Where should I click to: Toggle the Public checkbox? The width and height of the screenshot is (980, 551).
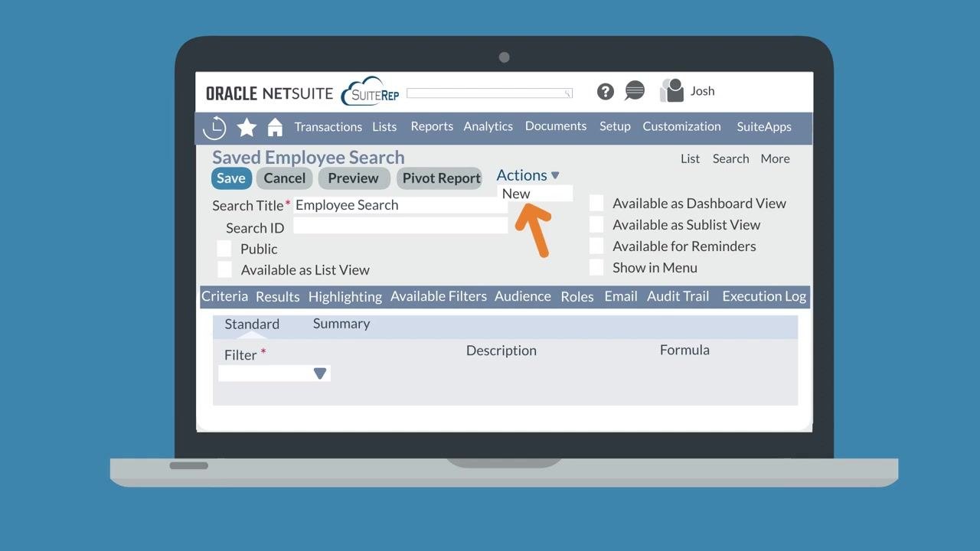224,248
